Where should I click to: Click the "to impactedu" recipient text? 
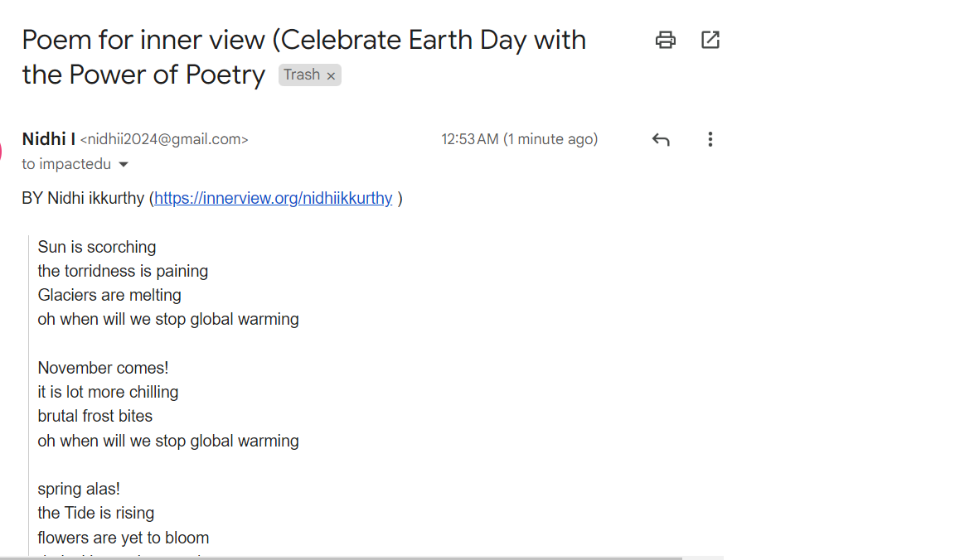[x=66, y=164]
